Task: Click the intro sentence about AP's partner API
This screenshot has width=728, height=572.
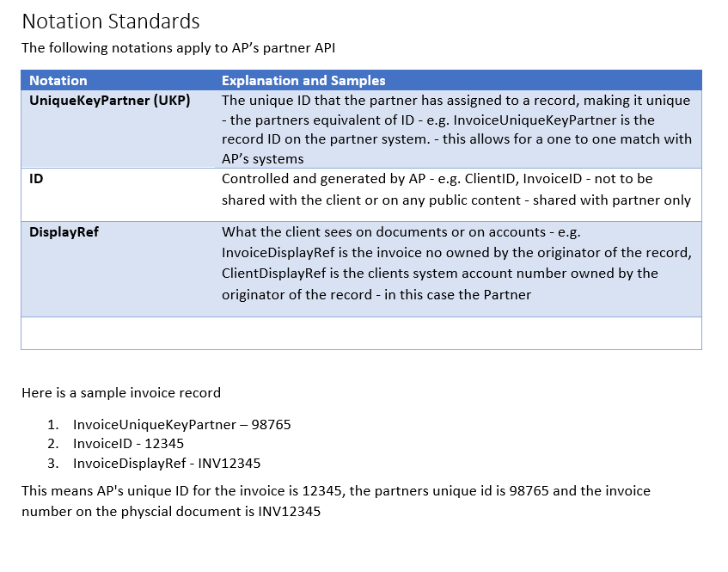Action: tap(184, 47)
